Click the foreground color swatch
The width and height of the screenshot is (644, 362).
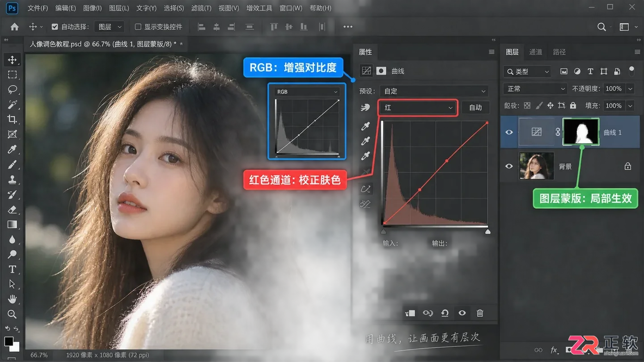[8, 341]
